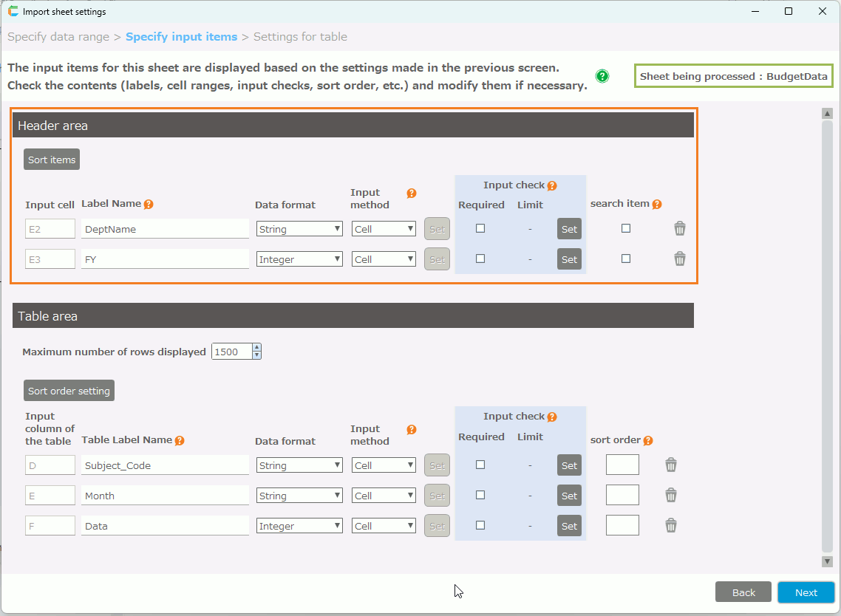Open help for header Label Name

pos(149,205)
